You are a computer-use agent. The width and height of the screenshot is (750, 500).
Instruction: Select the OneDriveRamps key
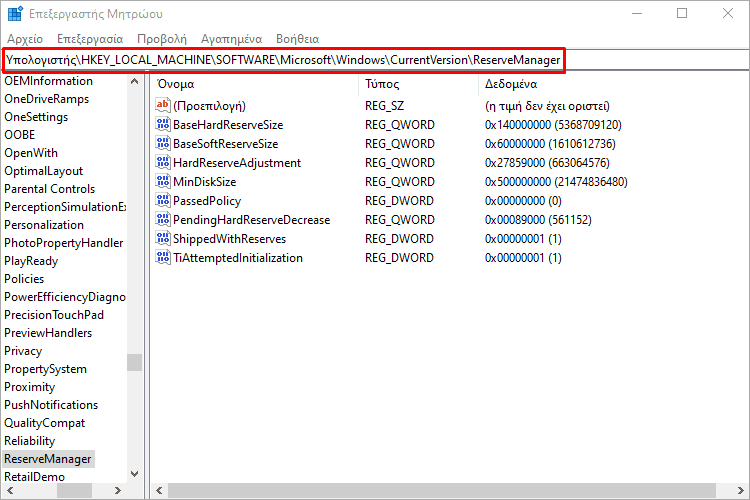click(46, 99)
